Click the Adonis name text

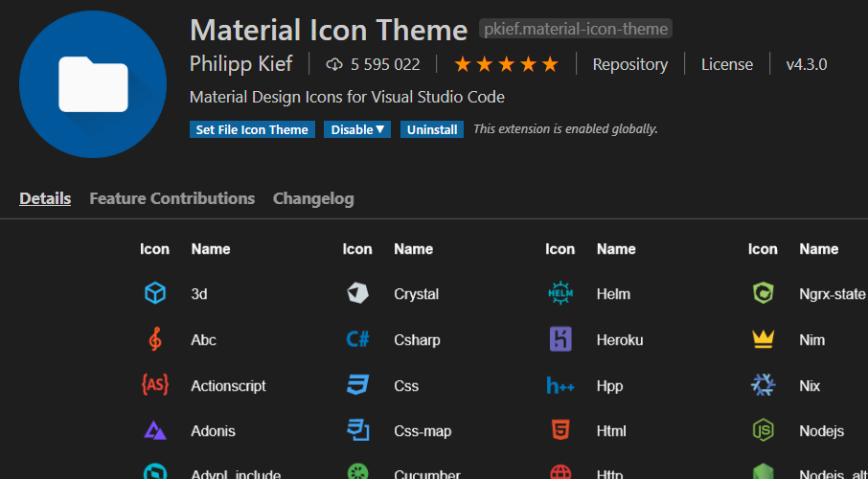click(x=213, y=431)
